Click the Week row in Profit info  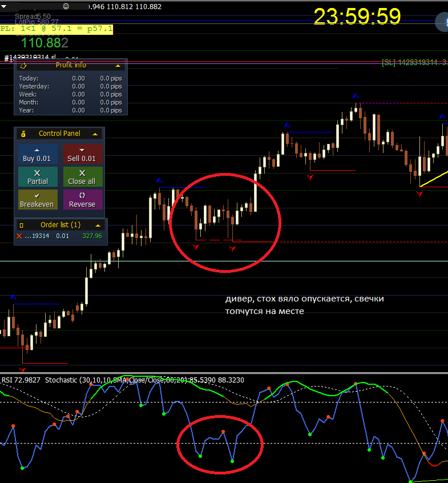71,94
